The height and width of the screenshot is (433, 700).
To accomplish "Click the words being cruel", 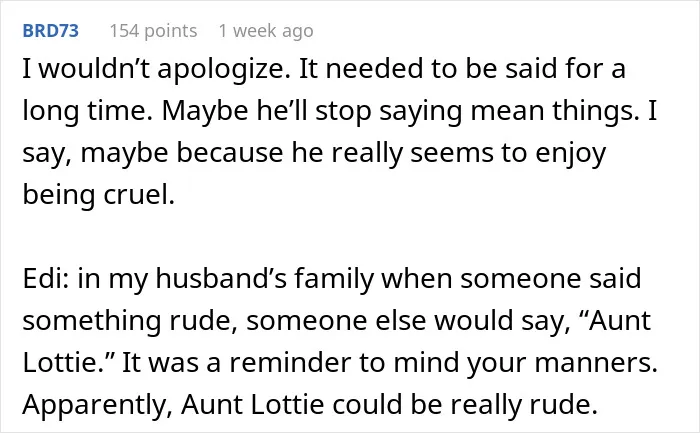I will point(98,195).
